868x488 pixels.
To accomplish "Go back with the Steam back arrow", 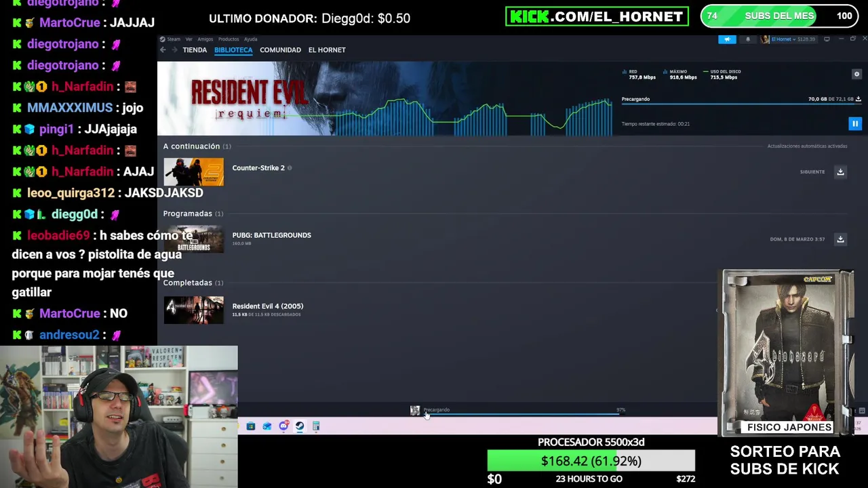I will 163,50.
